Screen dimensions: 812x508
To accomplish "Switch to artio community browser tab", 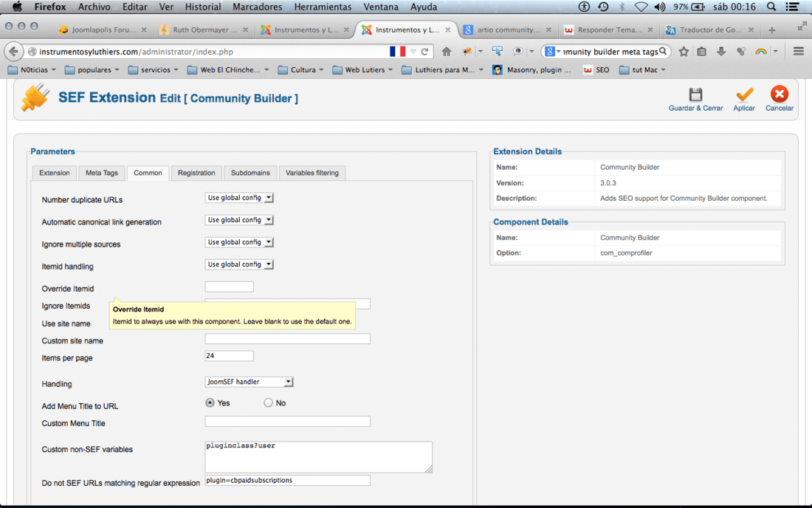I will [x=508, y=30].
